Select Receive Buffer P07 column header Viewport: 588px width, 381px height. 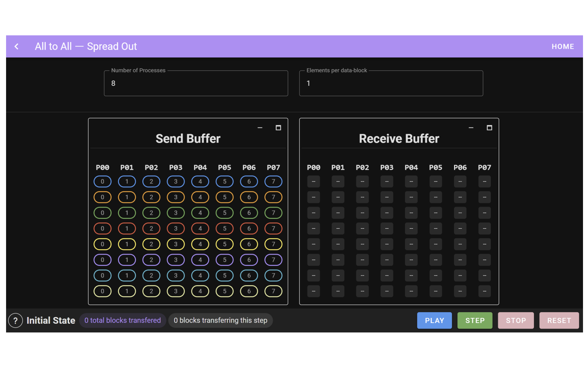tap(484, 167)
